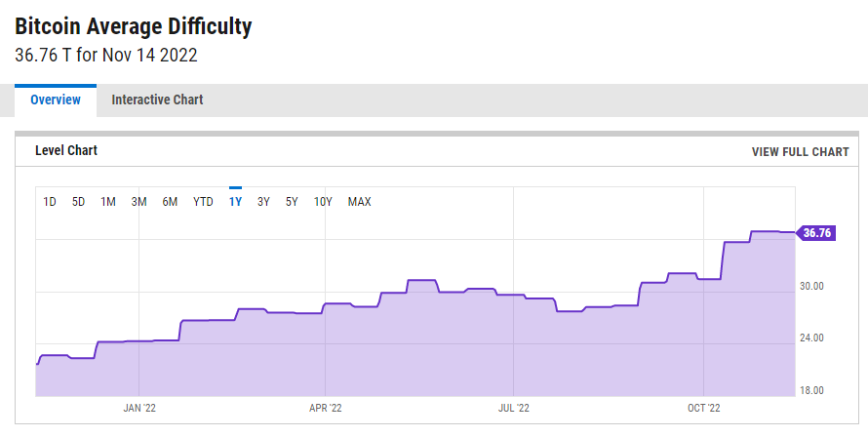The image size is (868, 437).
Task: Click the 24.00 y-axis label
Action: [x=811, y=338]
